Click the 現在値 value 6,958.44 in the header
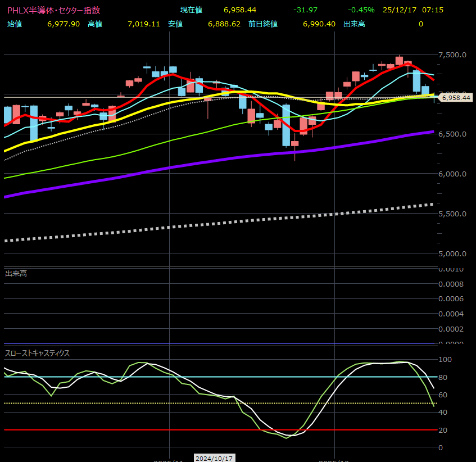 (x=240, y=10)
